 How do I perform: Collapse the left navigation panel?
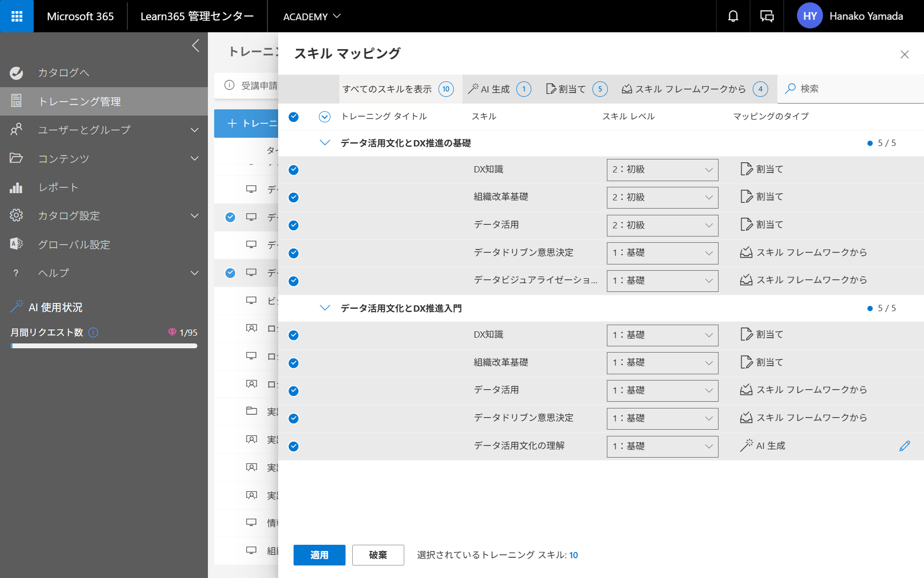coord(195,46)
